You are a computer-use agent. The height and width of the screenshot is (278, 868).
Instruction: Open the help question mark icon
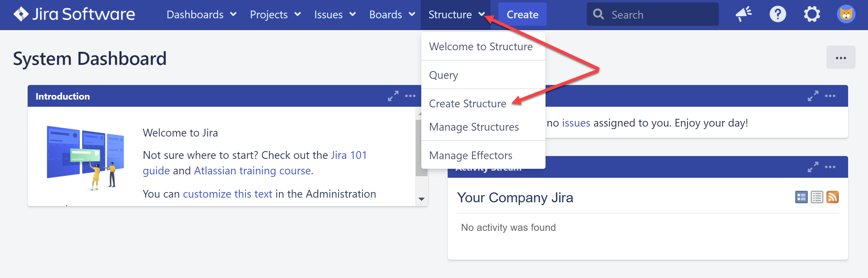pos(777,14)
